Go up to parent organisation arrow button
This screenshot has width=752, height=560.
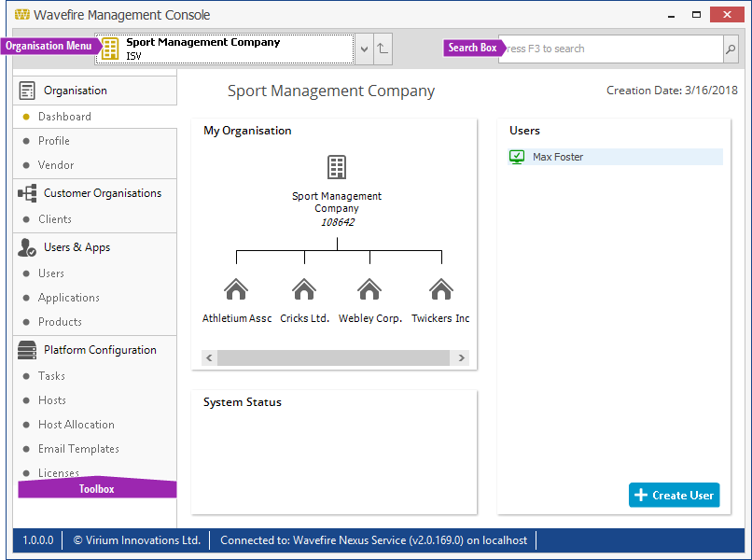point(383,49)
